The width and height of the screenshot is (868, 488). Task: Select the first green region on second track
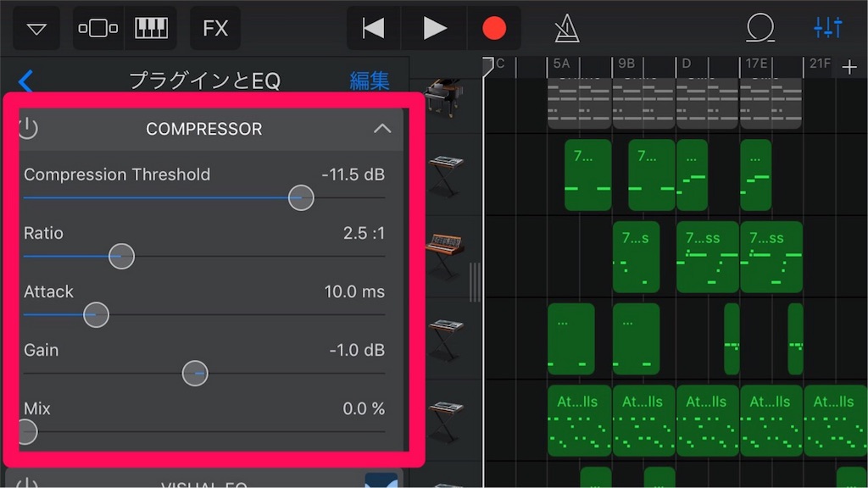[588, 175]
